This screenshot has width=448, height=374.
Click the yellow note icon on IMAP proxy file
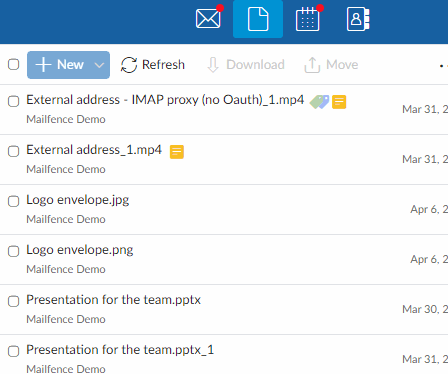pos(339,102)
